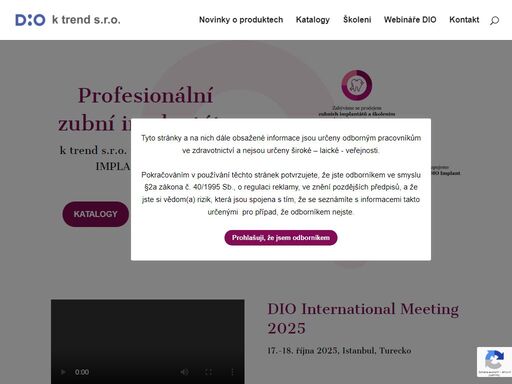
Task: Click 'DIO International Meeting 2025' heading
Action: click(363, 318)
